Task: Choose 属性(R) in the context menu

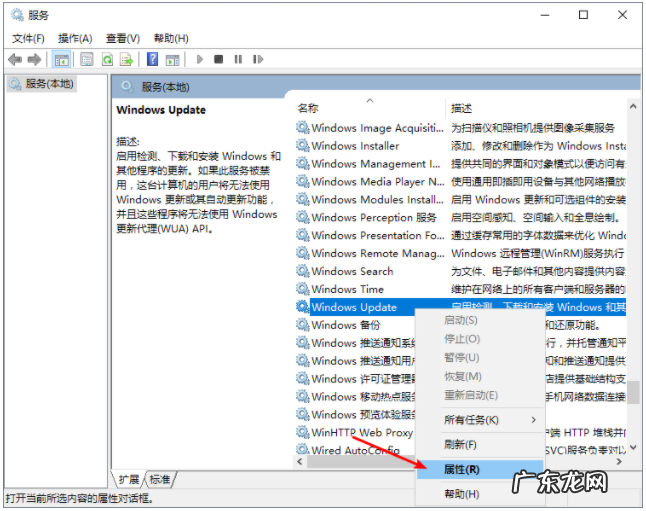Action: [x=480, y=469]
